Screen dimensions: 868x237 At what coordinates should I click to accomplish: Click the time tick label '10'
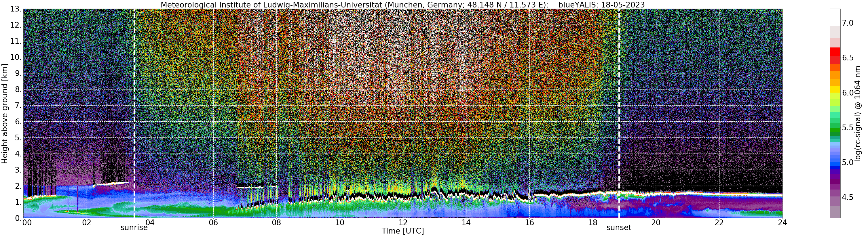[340, 223]
